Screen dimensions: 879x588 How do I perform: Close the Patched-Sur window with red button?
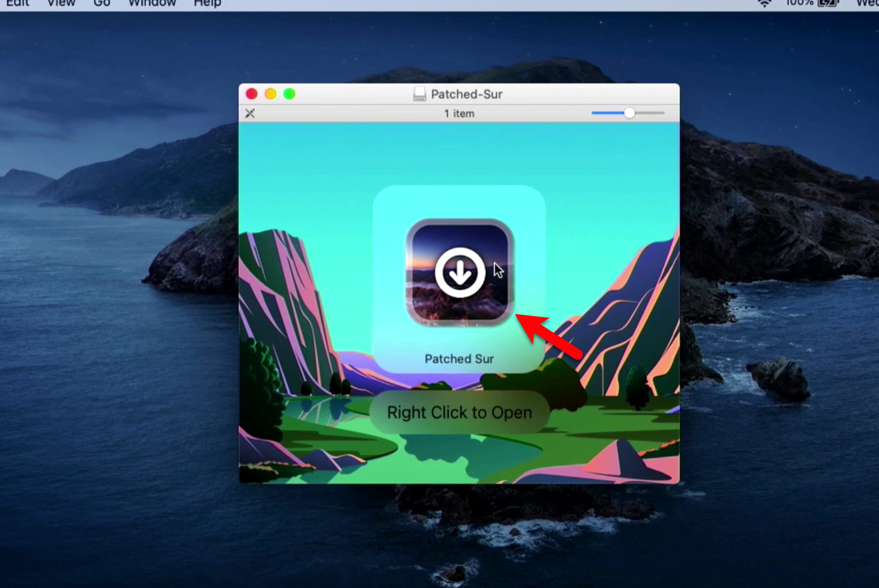click(251, 93)
